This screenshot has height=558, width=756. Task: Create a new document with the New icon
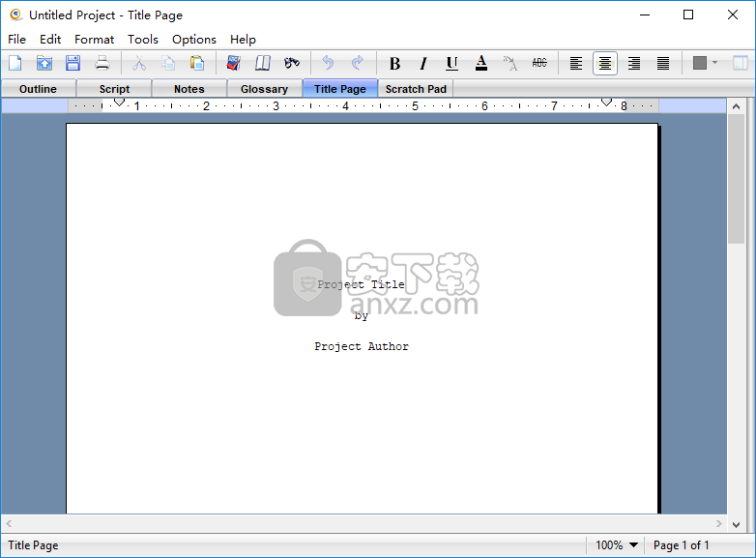coord(15,63)
